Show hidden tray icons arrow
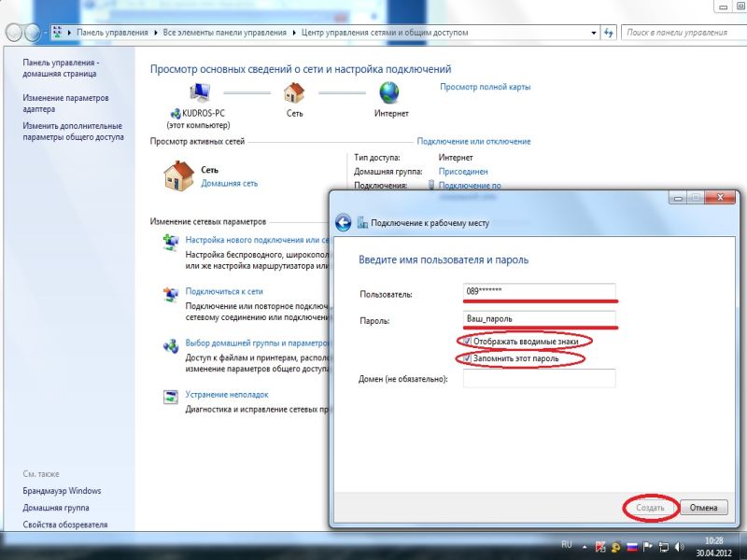747x560 pixels. [585, 545]
